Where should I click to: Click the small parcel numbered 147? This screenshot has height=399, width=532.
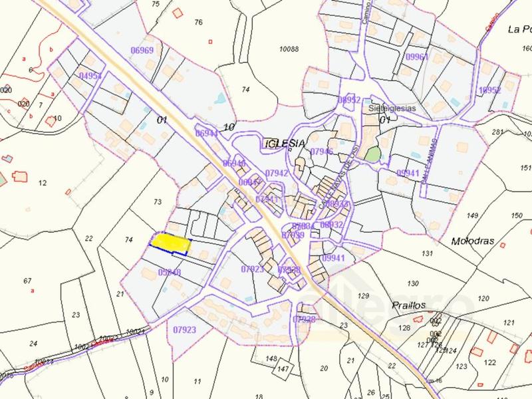coord(283,368)
